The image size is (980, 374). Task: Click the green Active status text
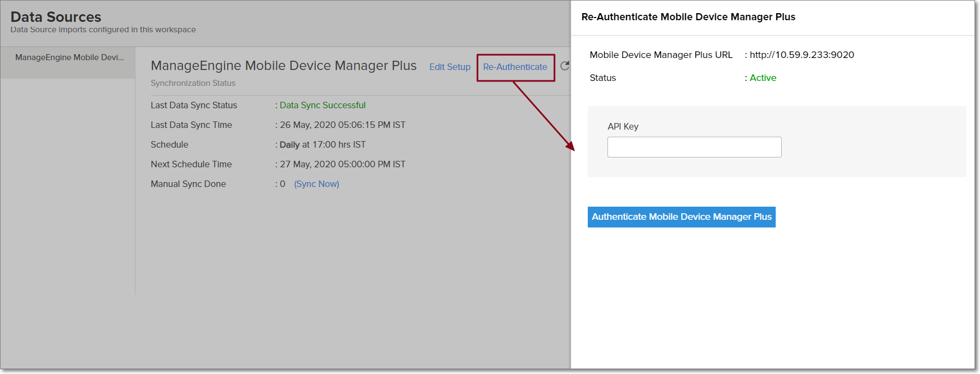[x=763, y=78]
